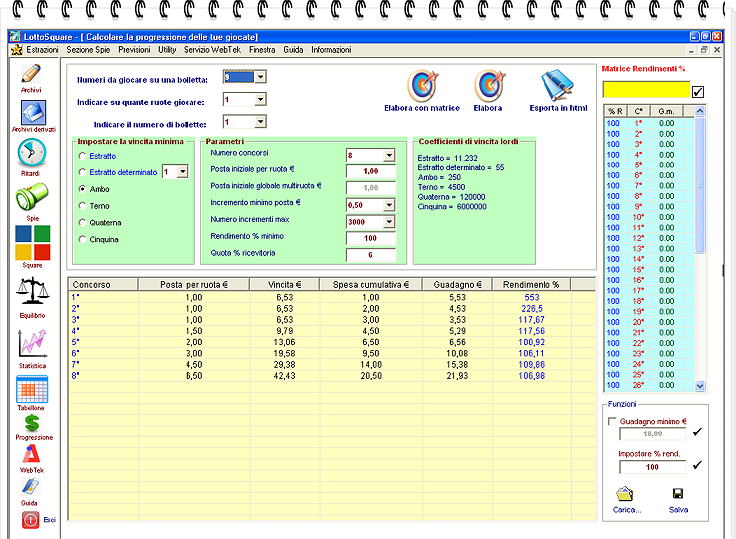Open the Progressione dollar icon
The width and height of the screenshot is (736, 539).
click(32, 423)
